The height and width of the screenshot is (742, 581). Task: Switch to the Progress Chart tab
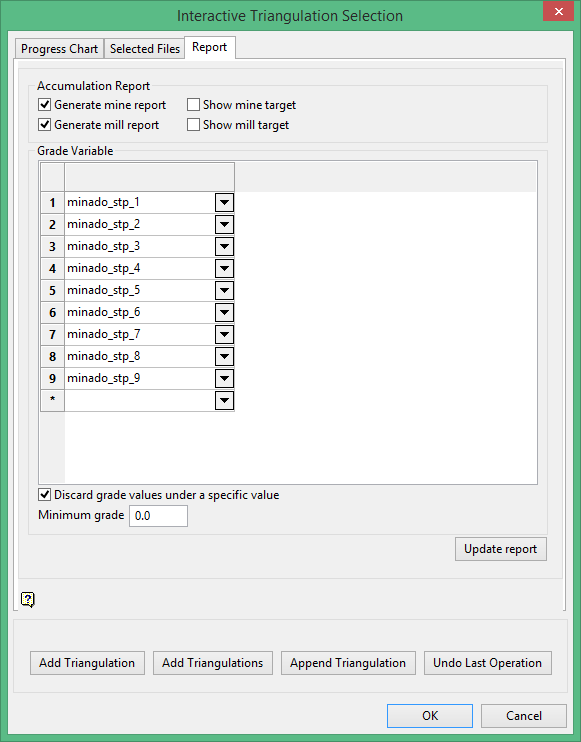pyautogui.click(x=59, y=49)
